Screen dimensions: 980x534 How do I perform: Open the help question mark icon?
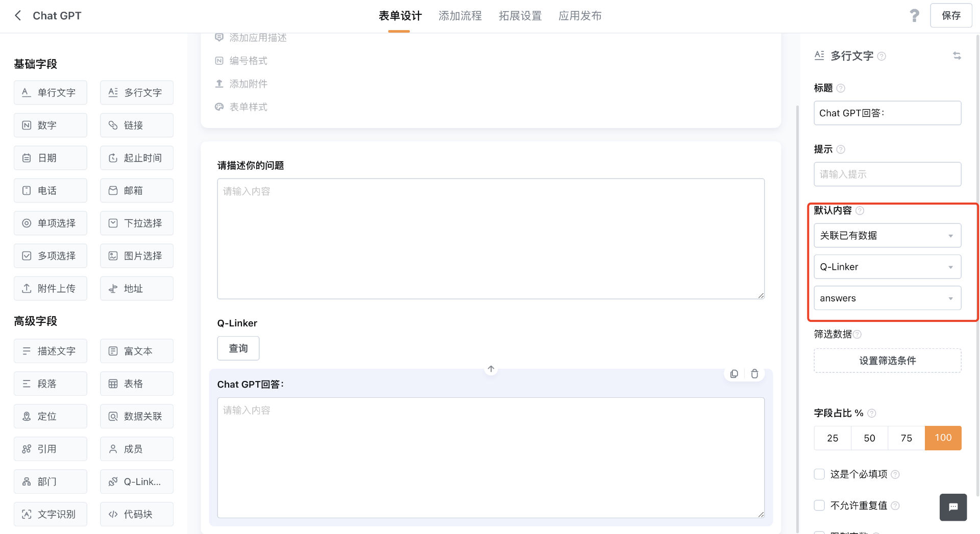tap(914, 16)
